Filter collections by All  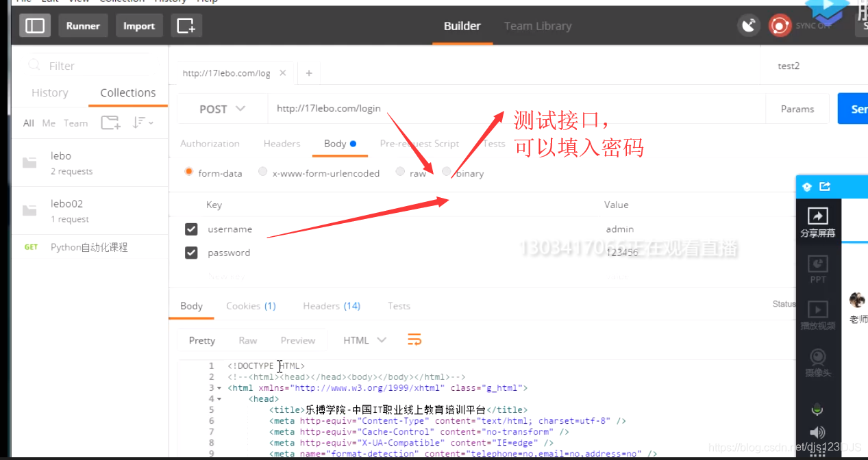(28, 123)
